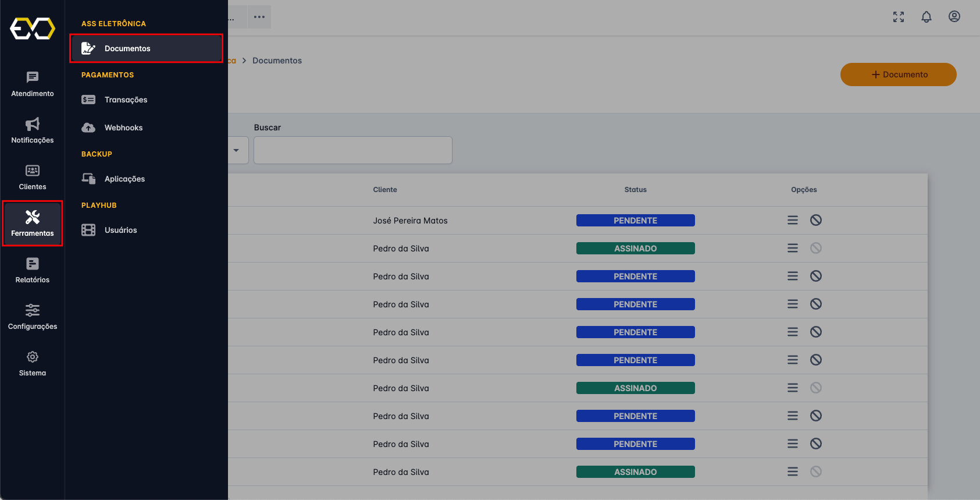Open options menu for José Pereira Matos
980x500 pixels.
click(x=793, y=220)
